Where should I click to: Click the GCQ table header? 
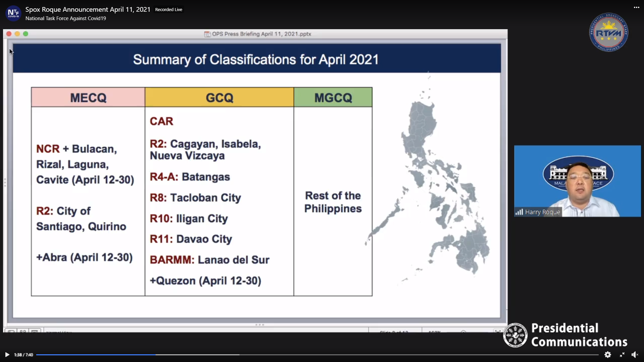(219, 98)
